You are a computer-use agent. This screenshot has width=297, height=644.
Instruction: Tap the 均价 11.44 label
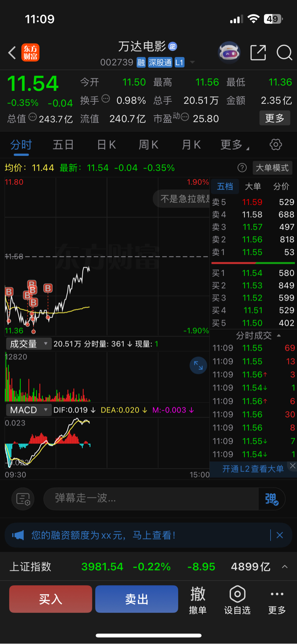click(29, 168)
